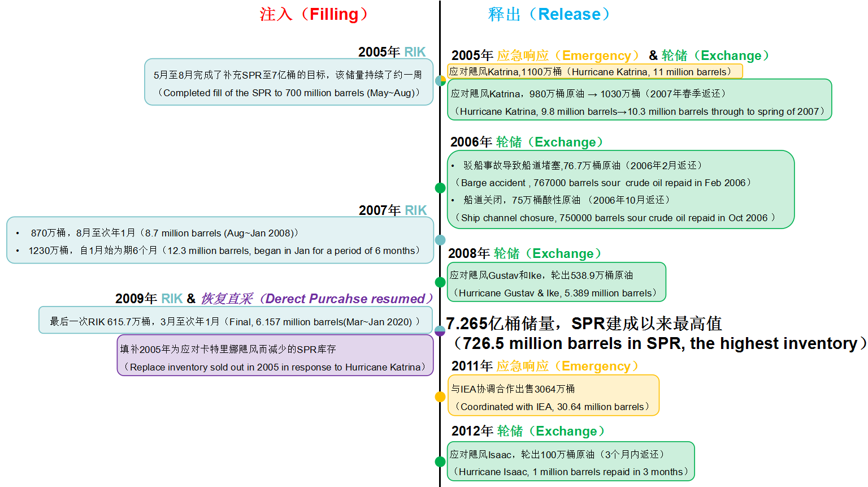Click the 8.7 million barrels (Aug~Jan 2008) bullet

pos(164,233)
